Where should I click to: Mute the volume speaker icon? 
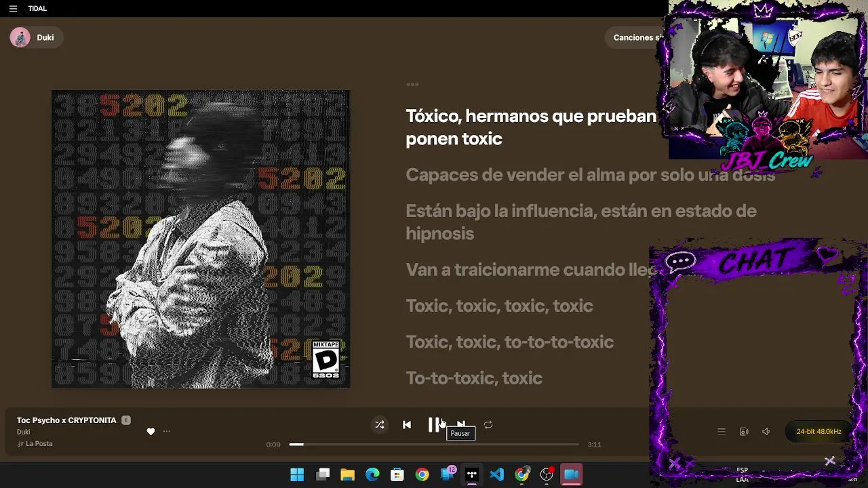(766, 432)
